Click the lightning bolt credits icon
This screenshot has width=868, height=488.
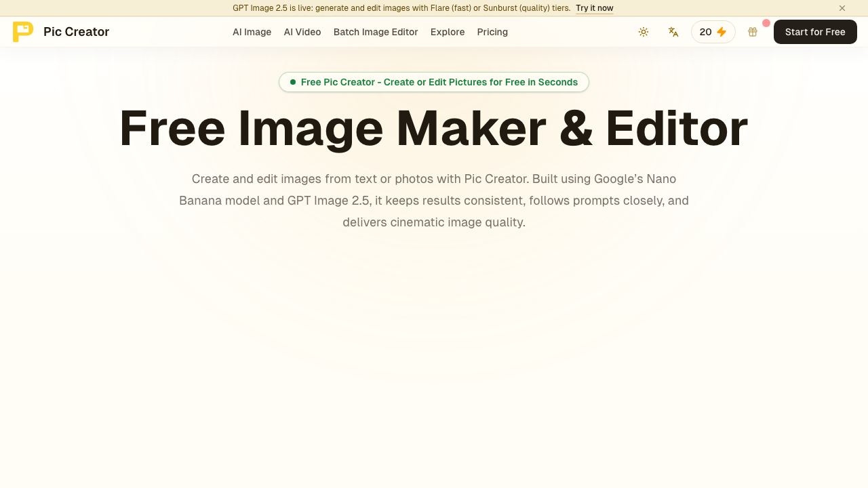click(722, 32)
